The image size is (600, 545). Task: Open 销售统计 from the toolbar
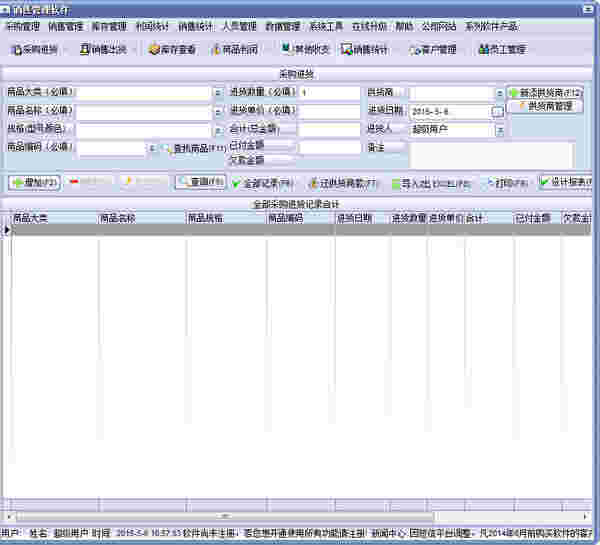tap(364, 48)
